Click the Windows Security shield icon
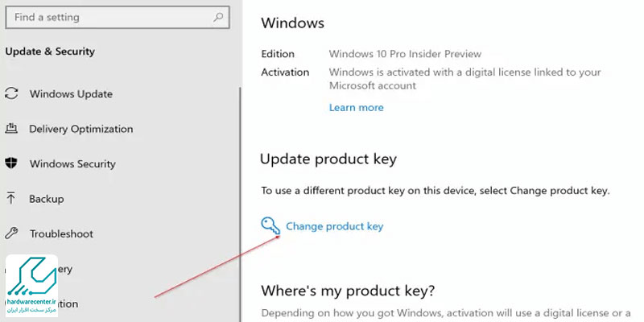Screen dimensions: 644x322 (11, 163)
